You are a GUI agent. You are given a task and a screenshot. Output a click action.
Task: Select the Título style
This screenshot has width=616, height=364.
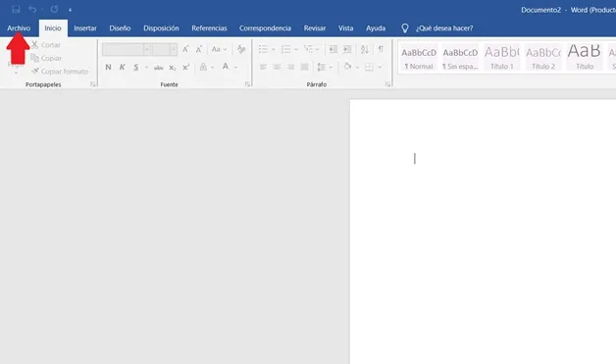(x=585, y=57)
